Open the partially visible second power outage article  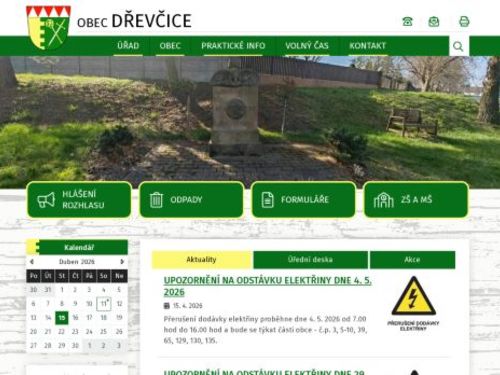[264, 372]
